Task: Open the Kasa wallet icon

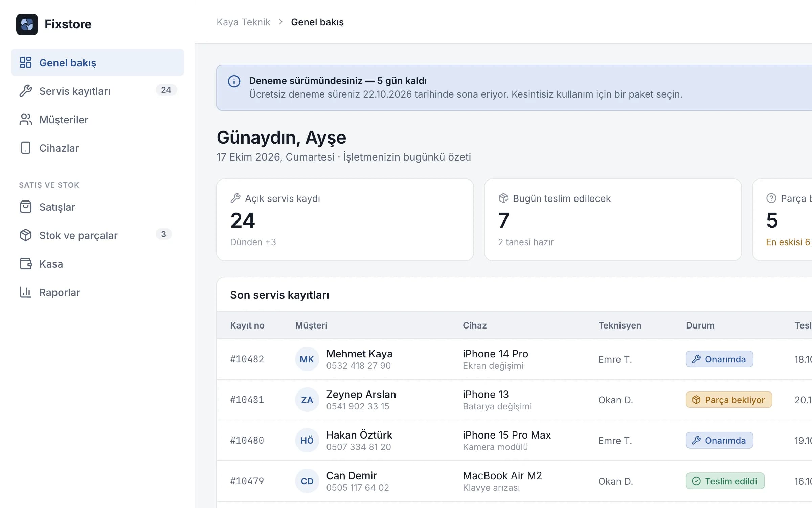Action: point(26,264)
